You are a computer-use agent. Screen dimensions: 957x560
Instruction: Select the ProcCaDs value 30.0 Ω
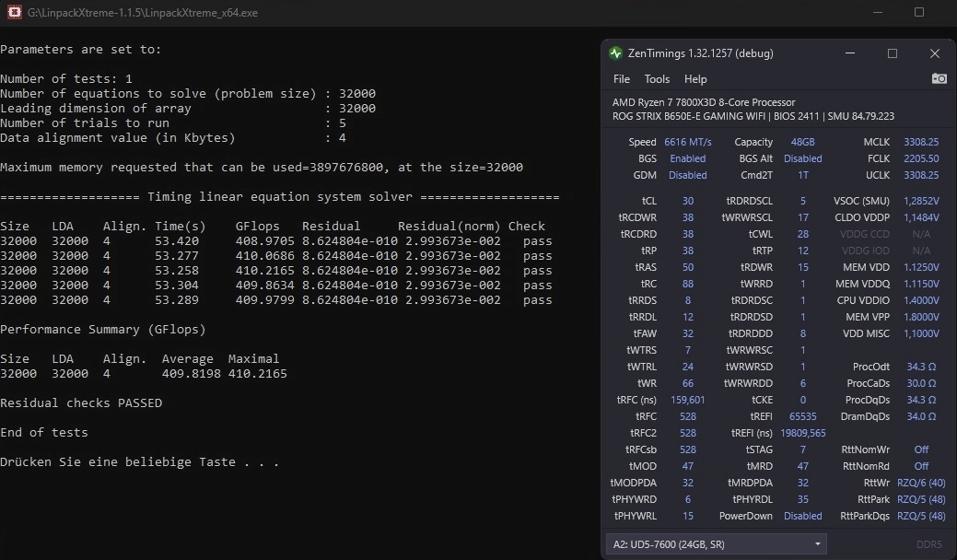pyautogui.click(x=921, y=383)
